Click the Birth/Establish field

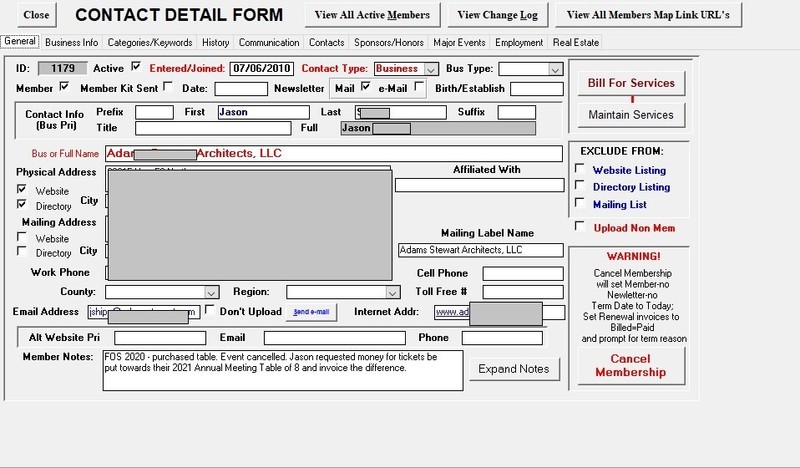(537, 89)
